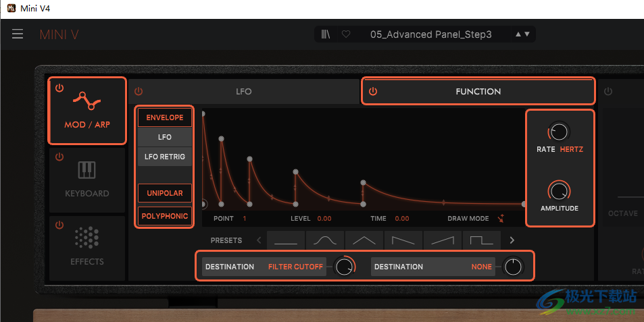644x322 pixels.
Task: Click the LFO Retrig mode button
Action: [x=164, y=157]
